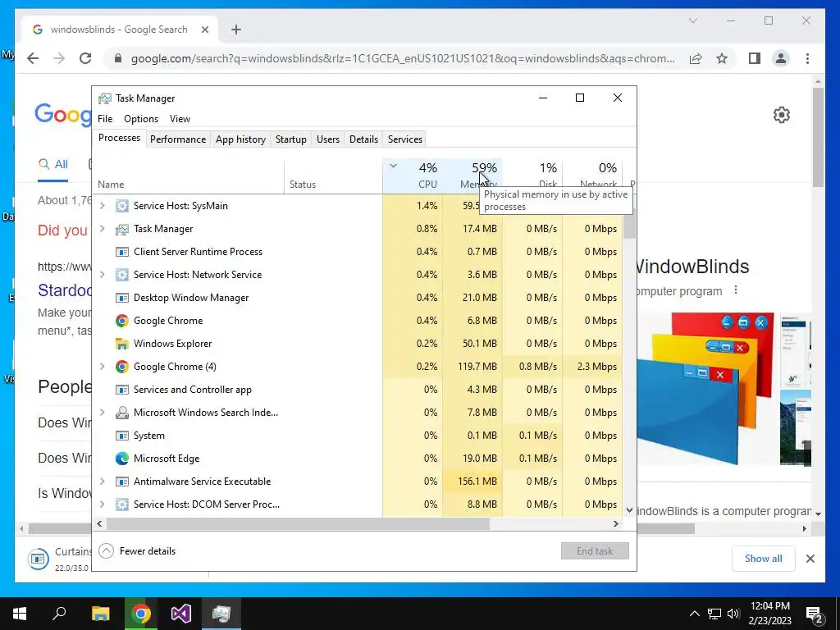840x630 pixels.
Task: Click Show all downloads in Chrome
Action: (764, 559)
